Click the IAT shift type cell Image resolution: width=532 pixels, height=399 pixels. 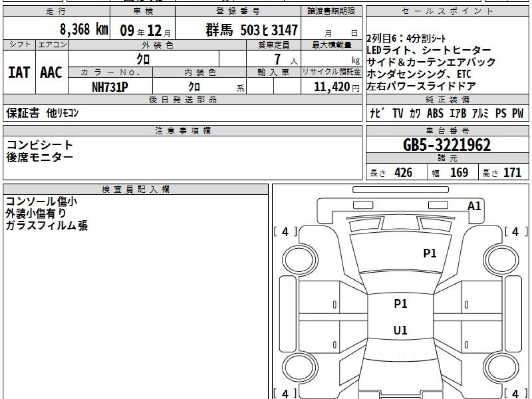click(x=19, y=73)
